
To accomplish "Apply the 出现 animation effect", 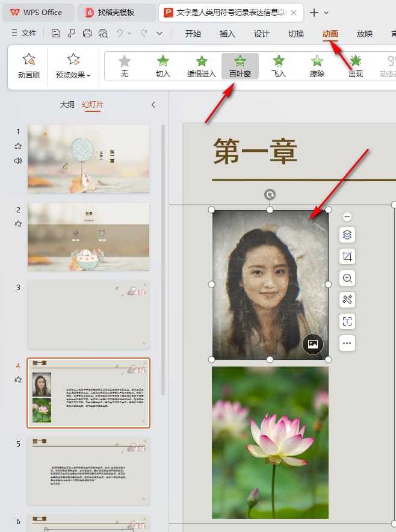I will click(356, 66).
